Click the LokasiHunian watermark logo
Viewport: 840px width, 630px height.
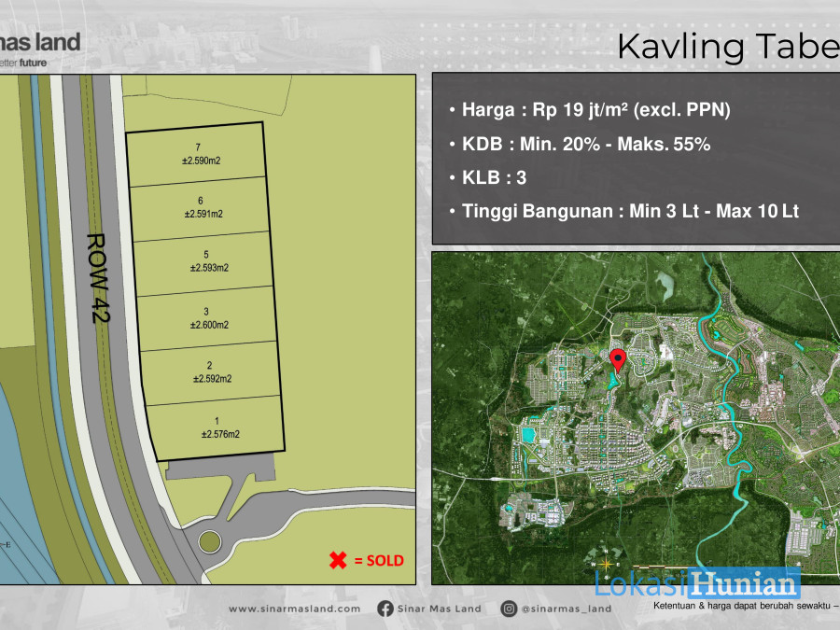click(697, 583)
